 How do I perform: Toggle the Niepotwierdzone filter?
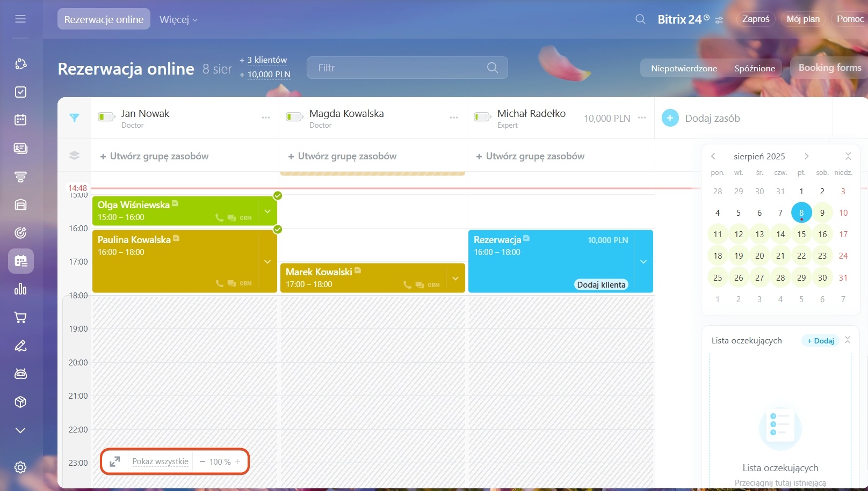click(684, 68)
